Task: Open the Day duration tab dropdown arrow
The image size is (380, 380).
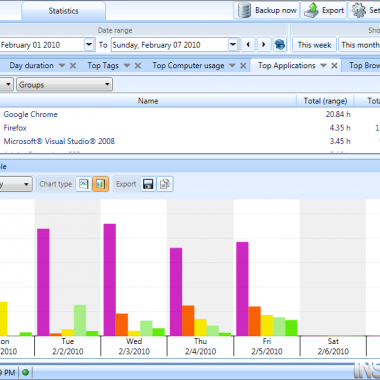Action: click(x=62, y=66)
